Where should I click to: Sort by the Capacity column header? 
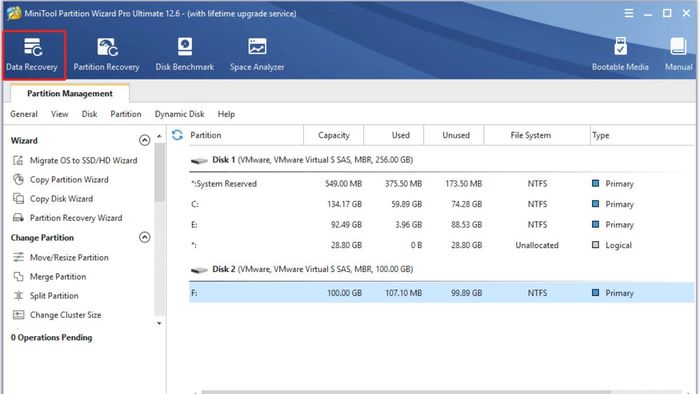(333, 135)
